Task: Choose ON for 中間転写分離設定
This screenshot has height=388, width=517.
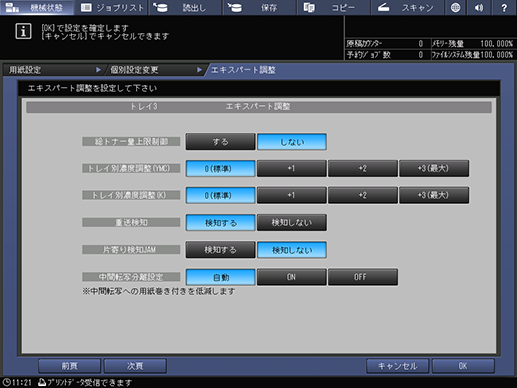Action: 292,277
